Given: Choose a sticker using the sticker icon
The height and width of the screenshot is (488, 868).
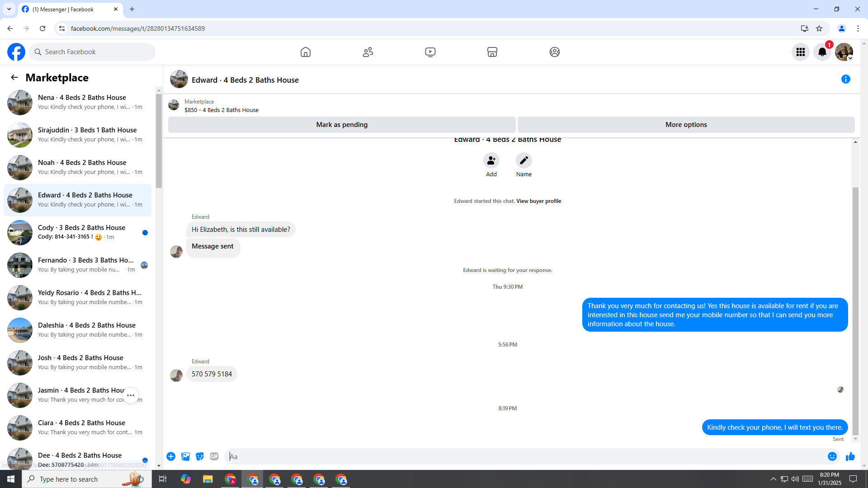Looking at the screenshot, I should coord(200,456).
